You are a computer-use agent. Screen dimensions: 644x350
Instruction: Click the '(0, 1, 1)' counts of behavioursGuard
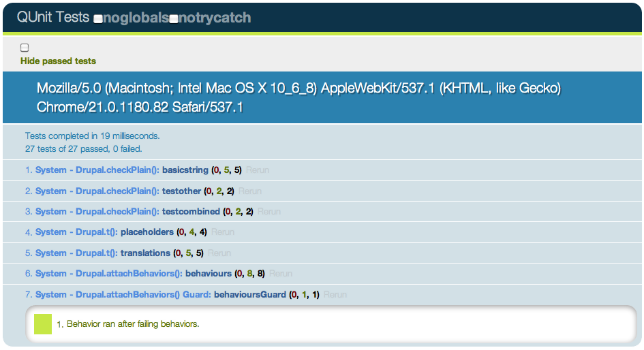[304, 294]
